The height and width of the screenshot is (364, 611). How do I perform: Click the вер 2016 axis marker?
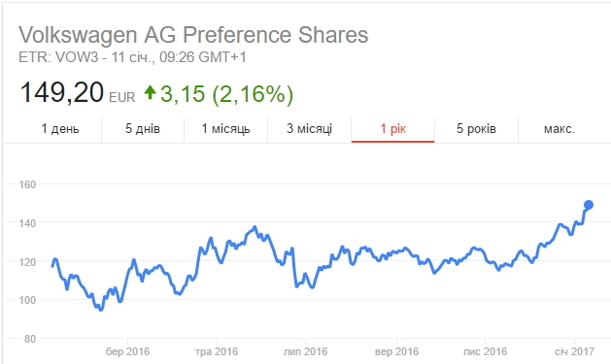[396, 351]
